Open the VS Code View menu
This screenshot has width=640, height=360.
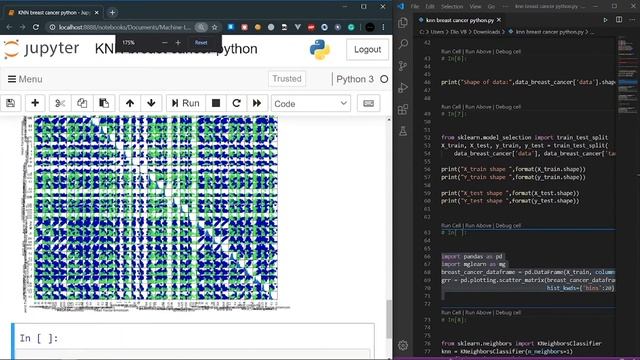[x=475, y=7]
